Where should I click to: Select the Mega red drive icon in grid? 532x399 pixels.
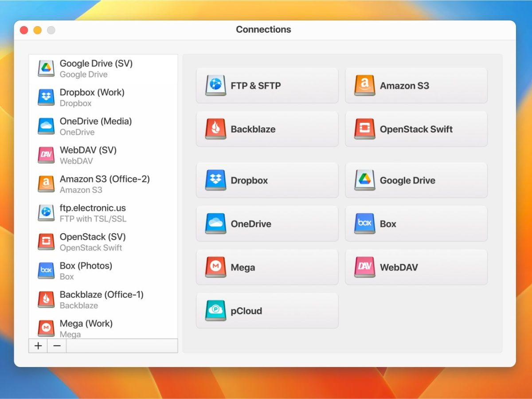pyautogui.click(x=215, y=267)
